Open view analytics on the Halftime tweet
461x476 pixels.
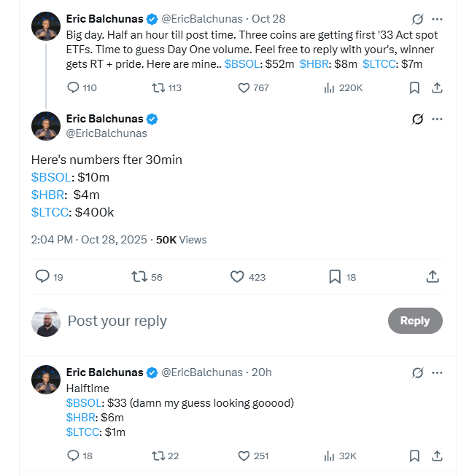tap(330, 456)
